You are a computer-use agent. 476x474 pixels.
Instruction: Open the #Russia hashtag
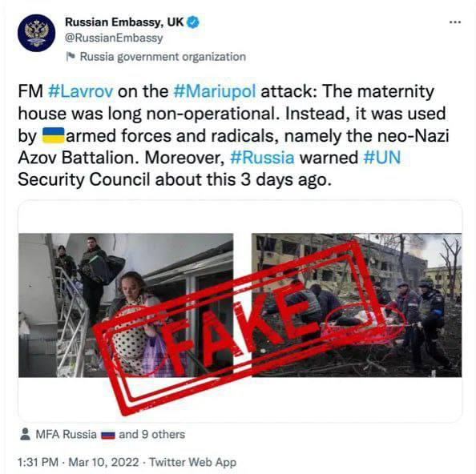tap(262, 158)
